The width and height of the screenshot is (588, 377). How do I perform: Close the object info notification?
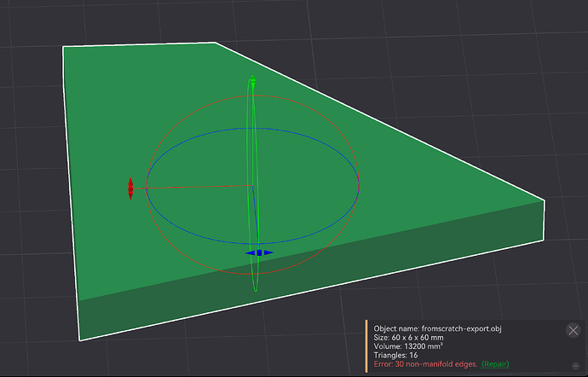click(573, 330)
